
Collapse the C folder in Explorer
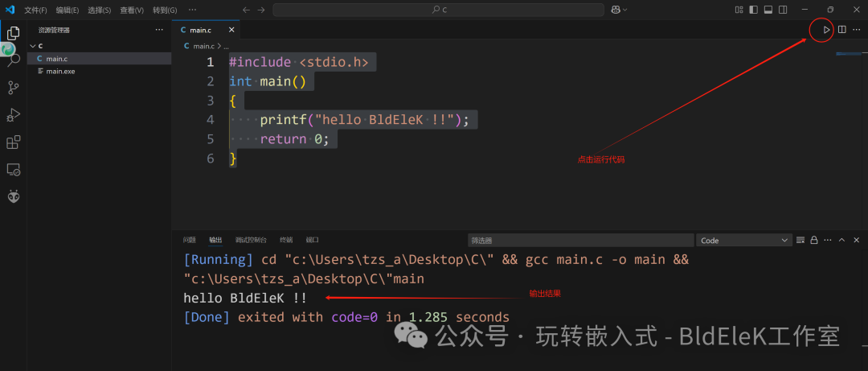tap(99, 46)
